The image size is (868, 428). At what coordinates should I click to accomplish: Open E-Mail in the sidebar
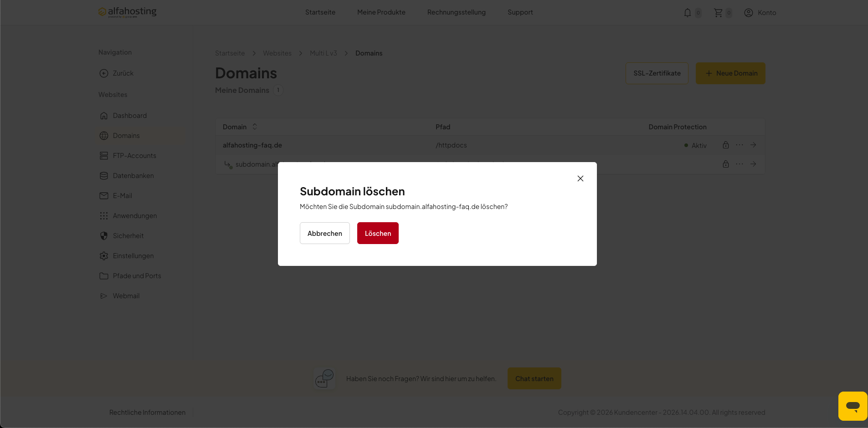point(116,196)
